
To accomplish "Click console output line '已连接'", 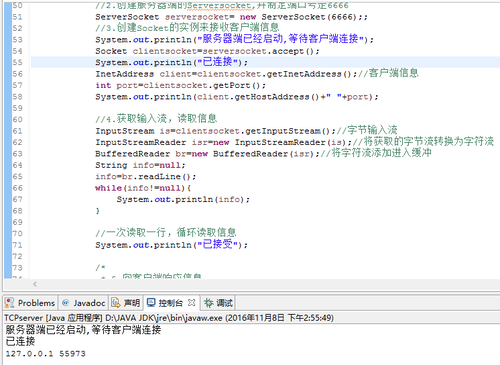I will tap(20, 341).
